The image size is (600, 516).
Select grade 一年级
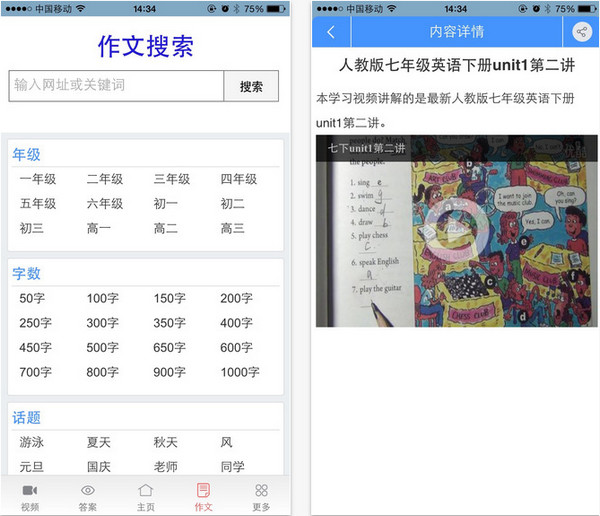click(x=38, y=179)
